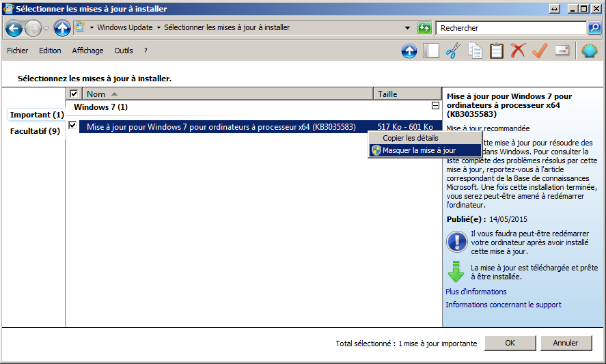Open the Fichier menu
The image size is (606, 364).
pos(17,51)
